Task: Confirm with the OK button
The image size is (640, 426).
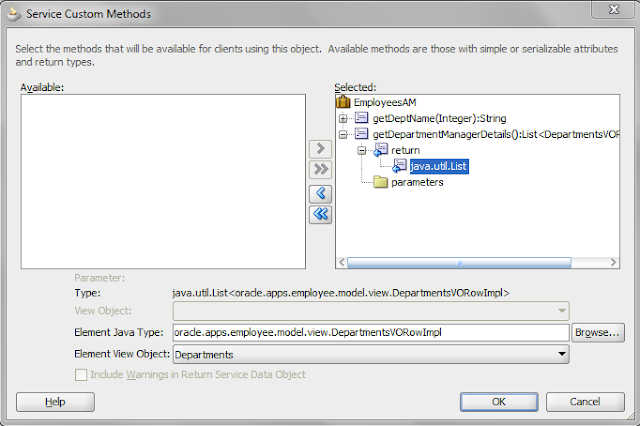Action: 499,402
